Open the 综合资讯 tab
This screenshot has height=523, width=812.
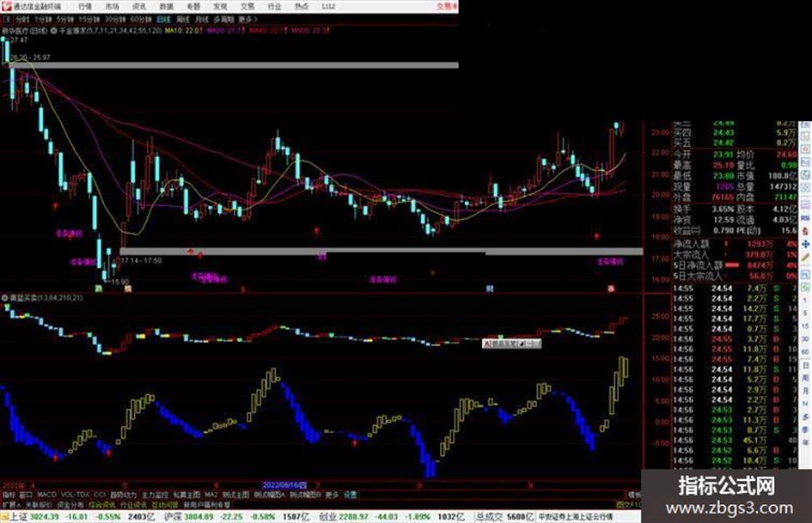coord(101,504)
